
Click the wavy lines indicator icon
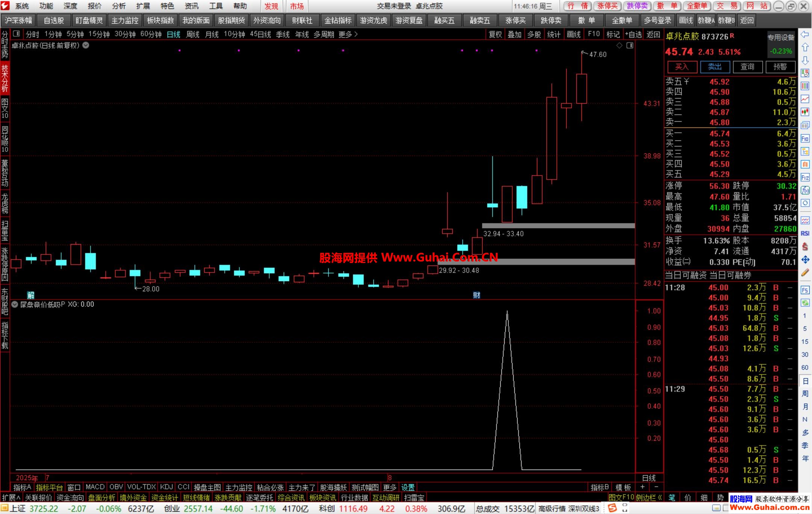tap(805, 220)
